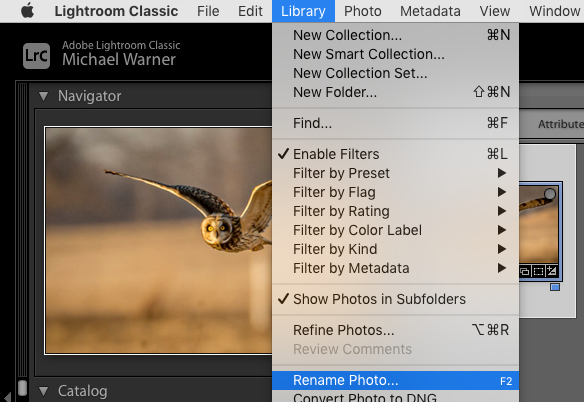584x402 pixels.
Task: Collapse the Catalog panel triangle
Action: coord(44,391)
